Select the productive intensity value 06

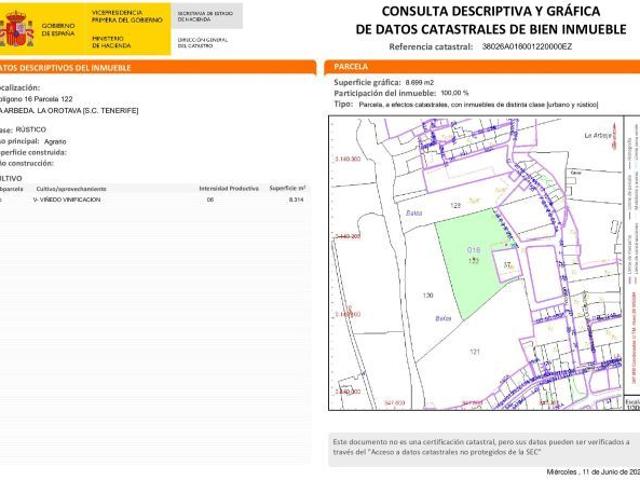click(210, 200)
